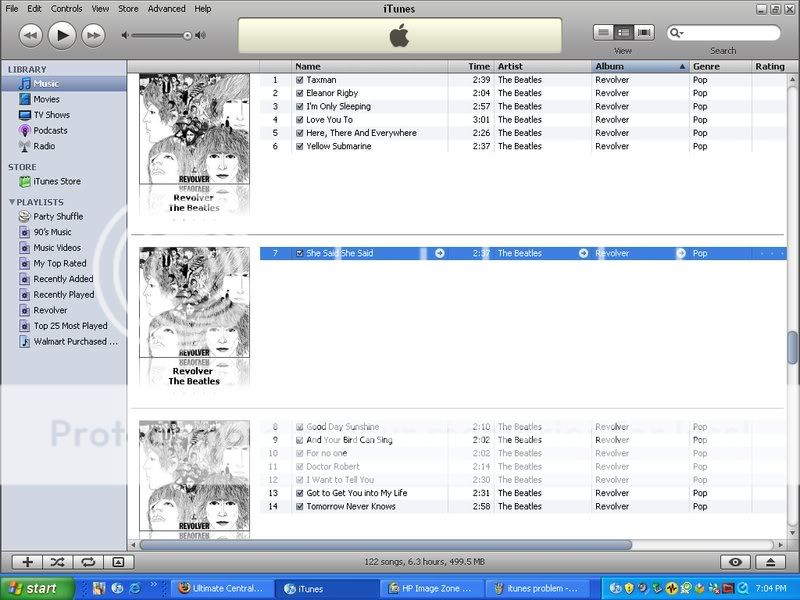This screenshot has height=600, width=800.
Task: Open the Edit menu
Action: coord(34,9)
